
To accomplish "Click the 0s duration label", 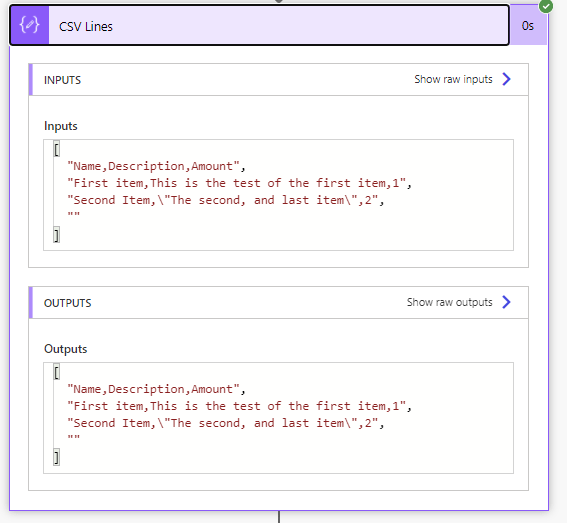I will (x=528, y=26).
